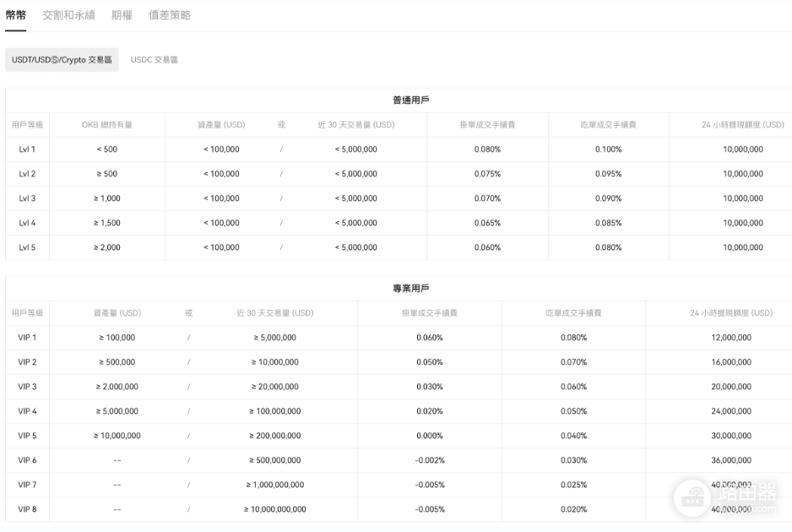Click the '≥ 2,000' OKB cell
792x532 pixels.
pos(107,247)
